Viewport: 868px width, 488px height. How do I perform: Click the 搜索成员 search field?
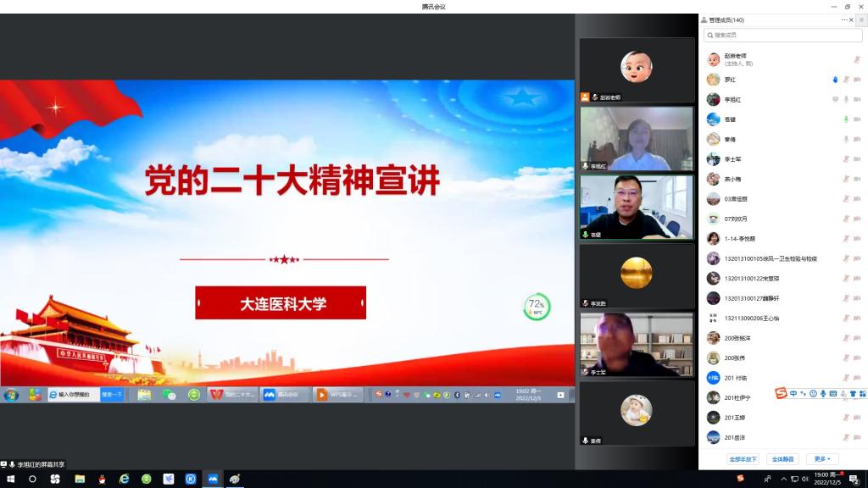782,35
